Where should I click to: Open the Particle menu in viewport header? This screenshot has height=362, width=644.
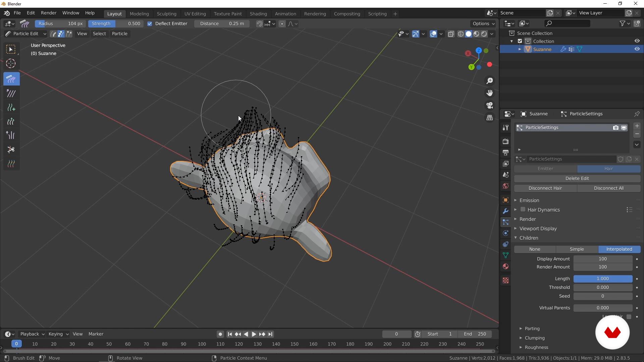tap(119, 34)
